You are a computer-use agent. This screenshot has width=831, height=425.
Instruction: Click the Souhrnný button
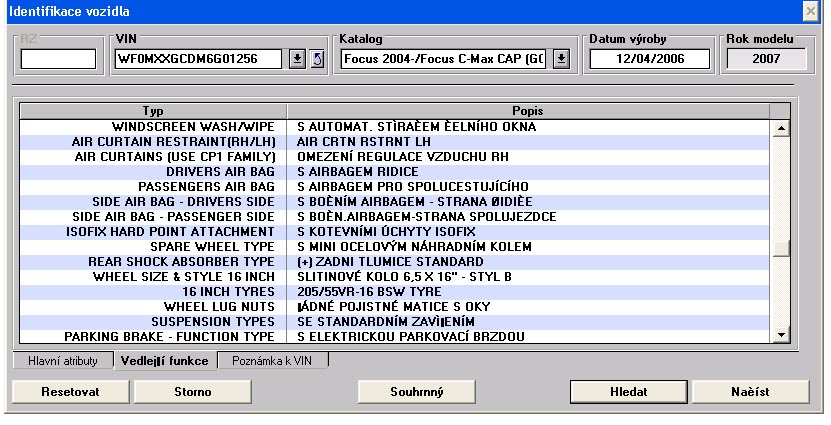417,391
